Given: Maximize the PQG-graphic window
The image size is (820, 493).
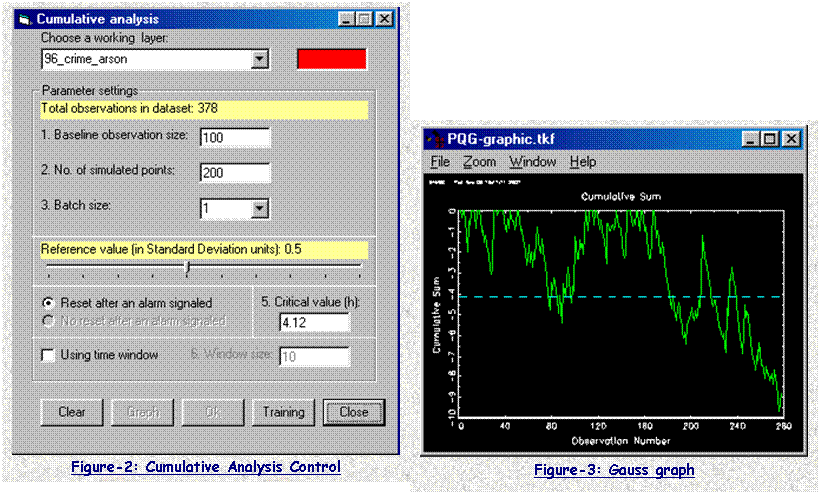Looking at the screenshot, I should tap(769, 139).
